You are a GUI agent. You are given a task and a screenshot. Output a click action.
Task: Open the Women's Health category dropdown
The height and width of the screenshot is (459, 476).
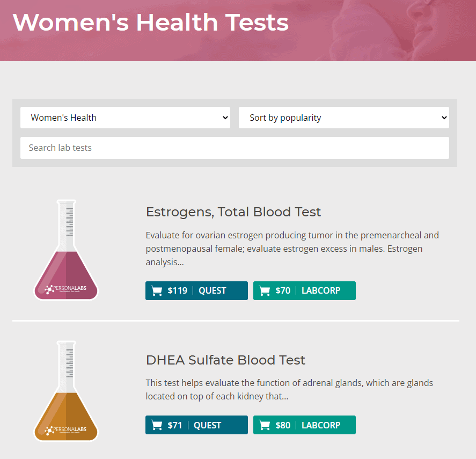125,118
